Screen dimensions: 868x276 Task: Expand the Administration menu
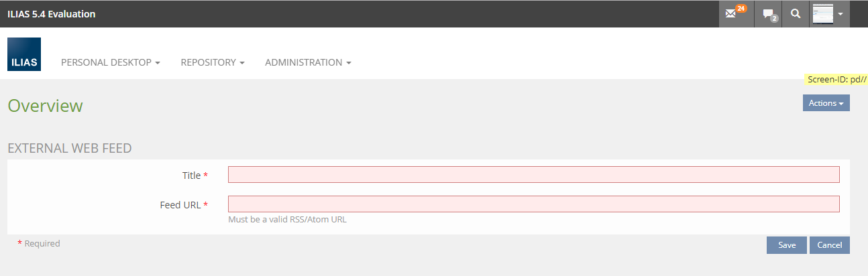click(308, 62)
